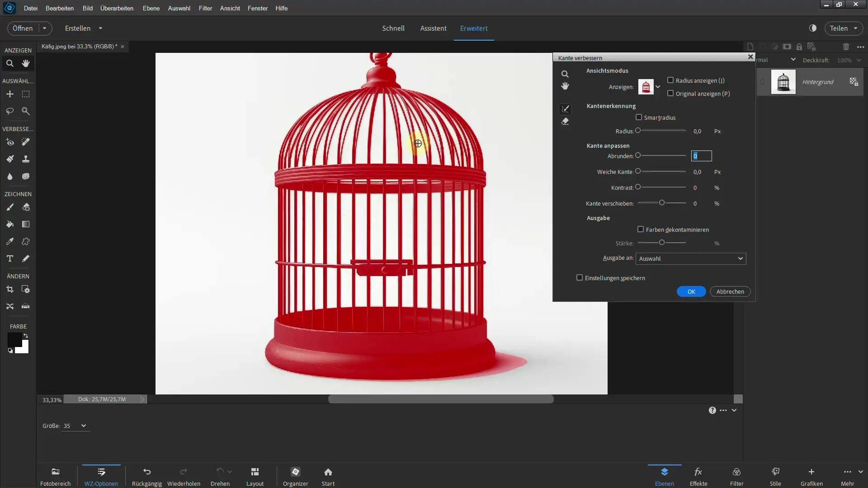The height and width of the screenshot is (488, 868).
Task: Click the Hand tool icon
Action: [26, 63]
